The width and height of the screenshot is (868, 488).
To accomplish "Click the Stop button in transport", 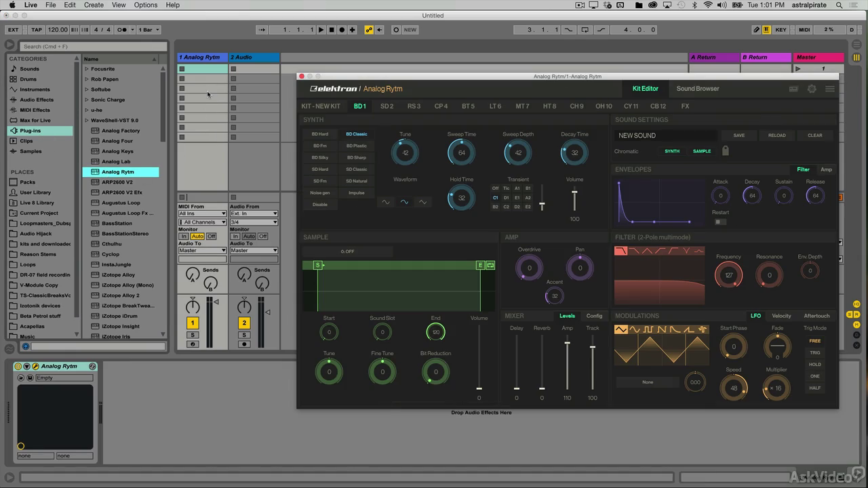I will 332,30.
